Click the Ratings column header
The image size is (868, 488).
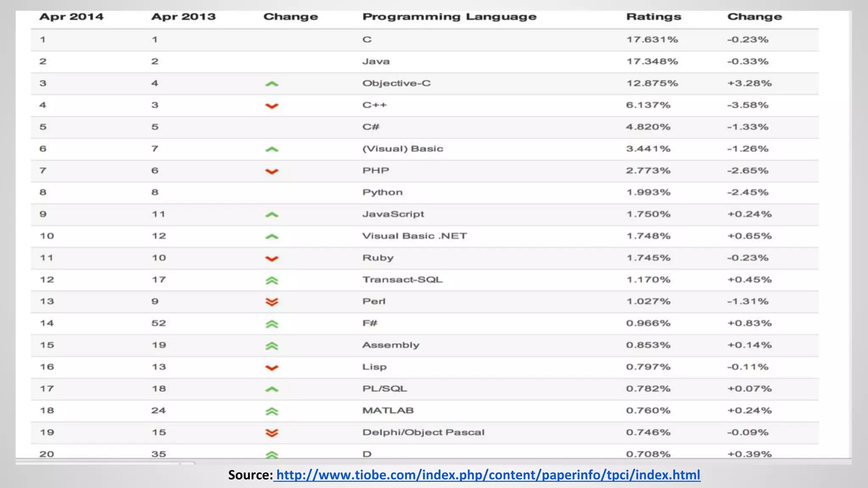tap(654, 17)
